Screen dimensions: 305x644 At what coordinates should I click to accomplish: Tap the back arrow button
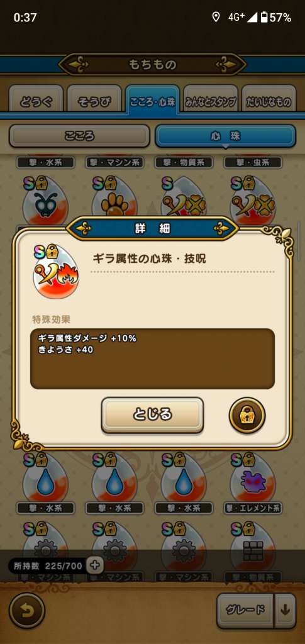point(26,611)
